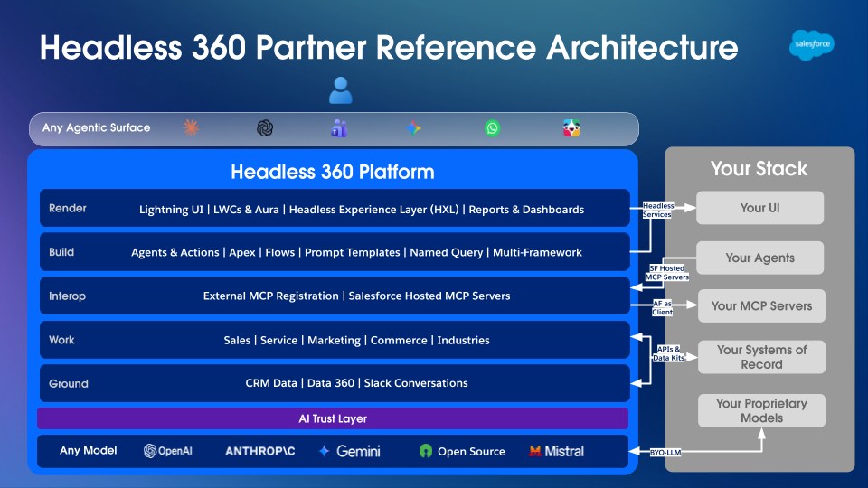Image resolution: width=868 pixels, height=488 pixels.
Task: Click the Your MCP Servers box
Action: 761,305
